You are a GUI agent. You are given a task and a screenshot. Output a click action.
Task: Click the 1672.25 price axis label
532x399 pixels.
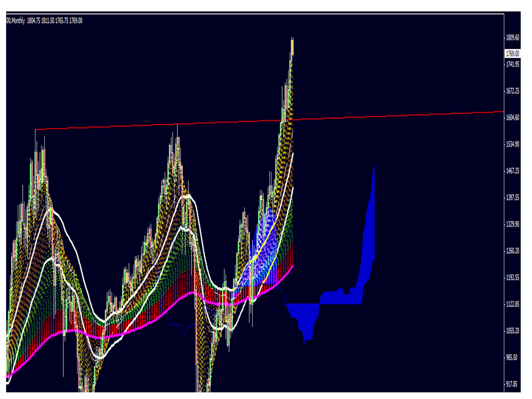coord(513,91)
